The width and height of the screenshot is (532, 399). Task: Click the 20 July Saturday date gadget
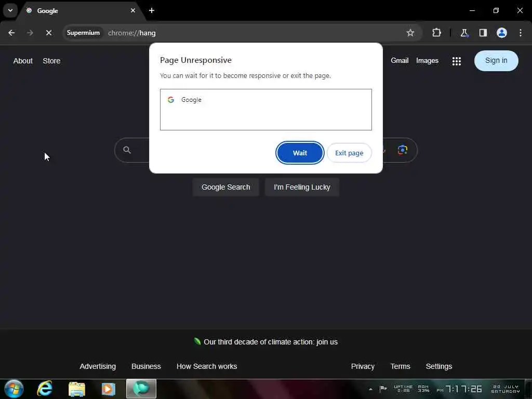[x=505, y=389]
